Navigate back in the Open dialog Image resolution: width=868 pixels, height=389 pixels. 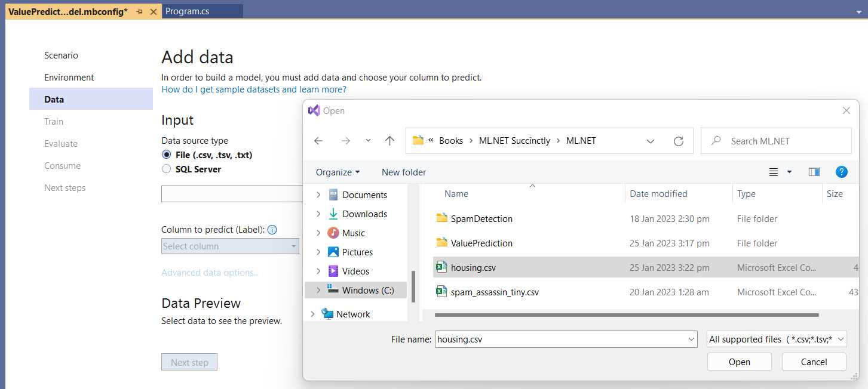tap(318, 141)
